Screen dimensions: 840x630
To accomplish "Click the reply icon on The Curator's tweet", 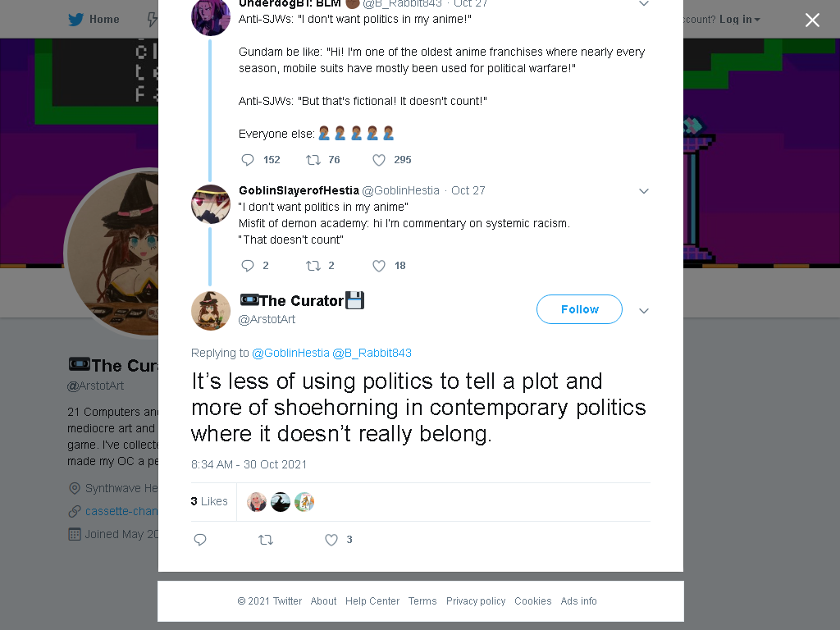I will pyautogui.click(x=200, y=540).
